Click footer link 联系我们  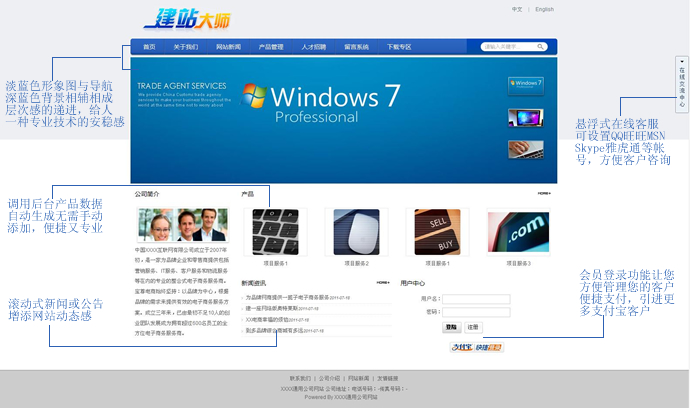pos(300,378)
